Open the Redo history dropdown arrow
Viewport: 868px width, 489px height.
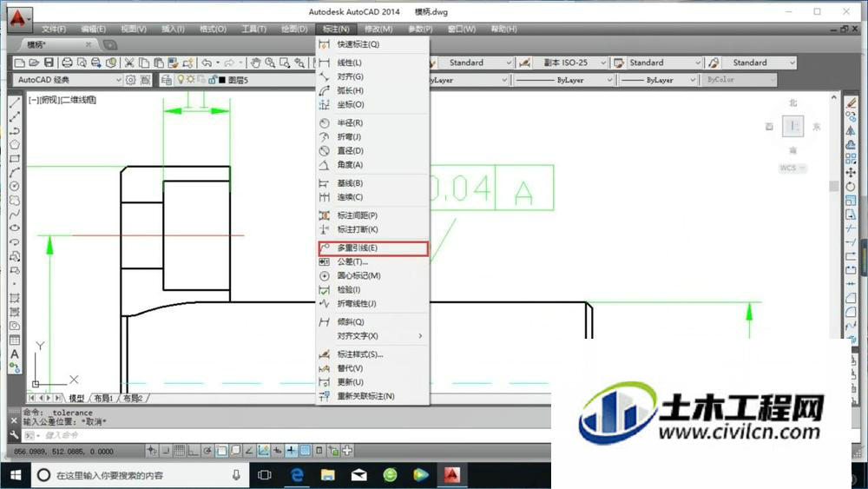(x=240, y=63)
